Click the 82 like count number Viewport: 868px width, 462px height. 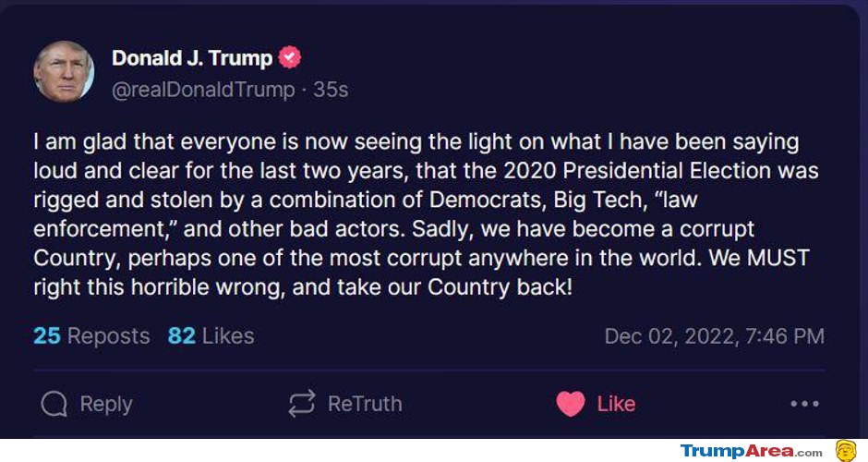(x=182, y=335)
